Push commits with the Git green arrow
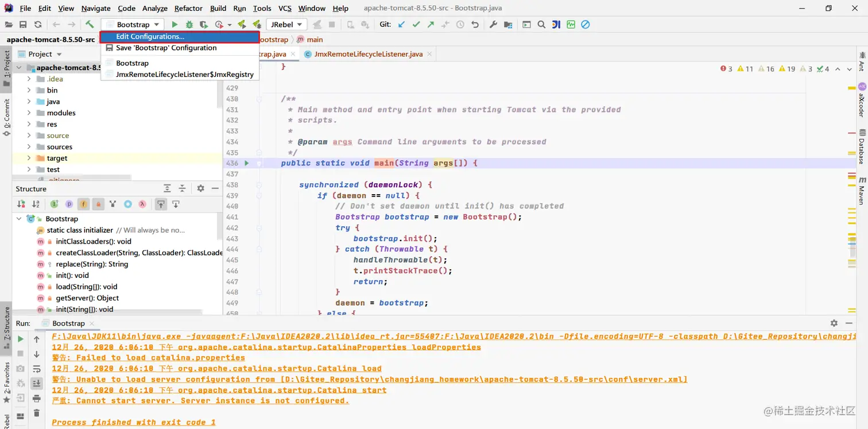This screenshot has width=868, height=429. pos(431,25)
